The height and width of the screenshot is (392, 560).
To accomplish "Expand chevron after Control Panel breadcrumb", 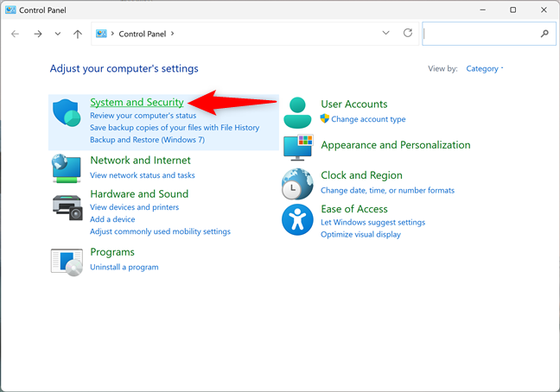I will (x=173, y=34).
